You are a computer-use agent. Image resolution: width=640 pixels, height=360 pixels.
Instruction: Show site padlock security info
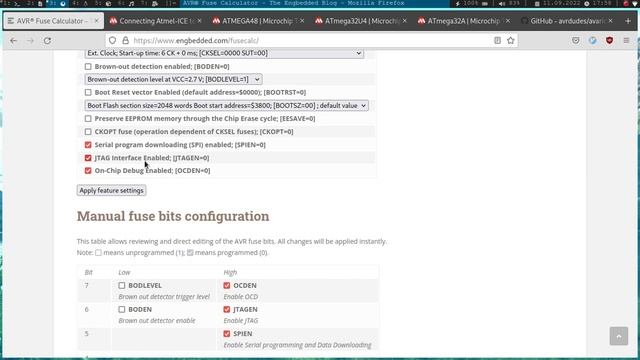coord(125,40)
